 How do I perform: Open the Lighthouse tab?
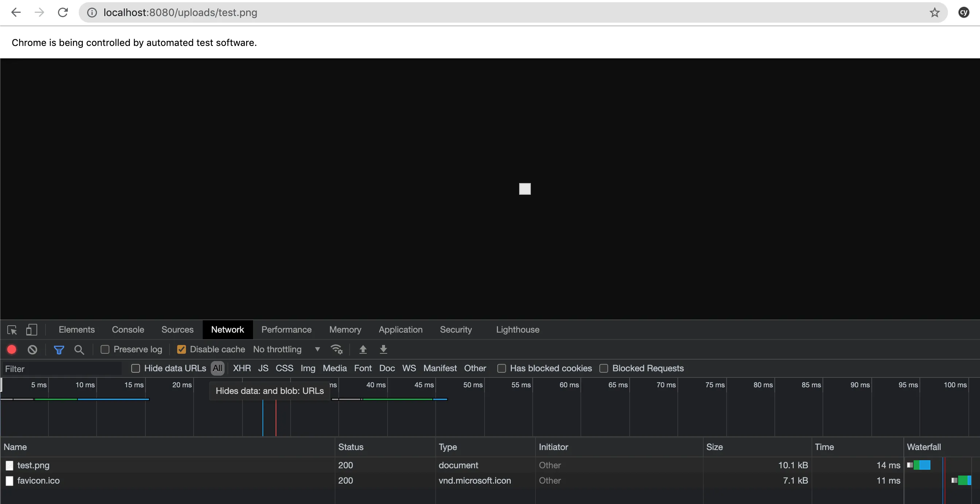pos(517,330)
